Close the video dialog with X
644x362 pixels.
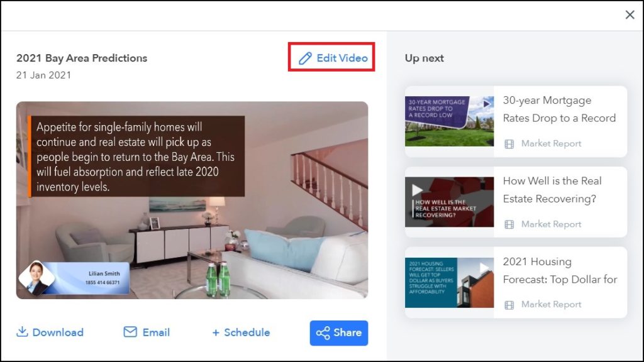click(x=630, y=15)
